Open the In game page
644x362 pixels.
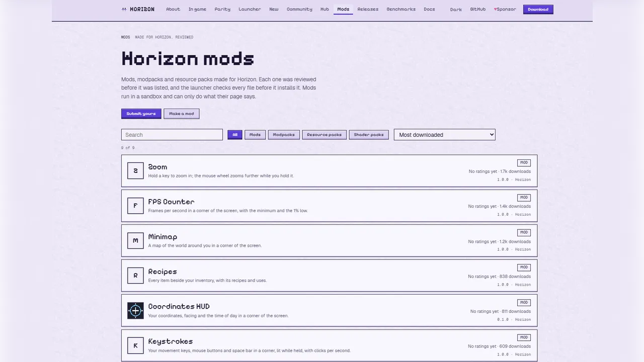[x=197, y=10]
